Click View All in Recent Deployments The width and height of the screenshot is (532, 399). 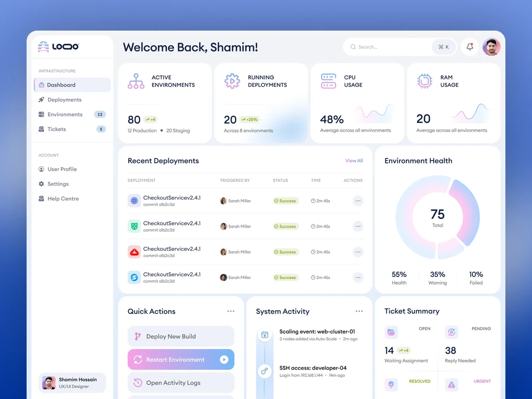(x=354, y=161)
